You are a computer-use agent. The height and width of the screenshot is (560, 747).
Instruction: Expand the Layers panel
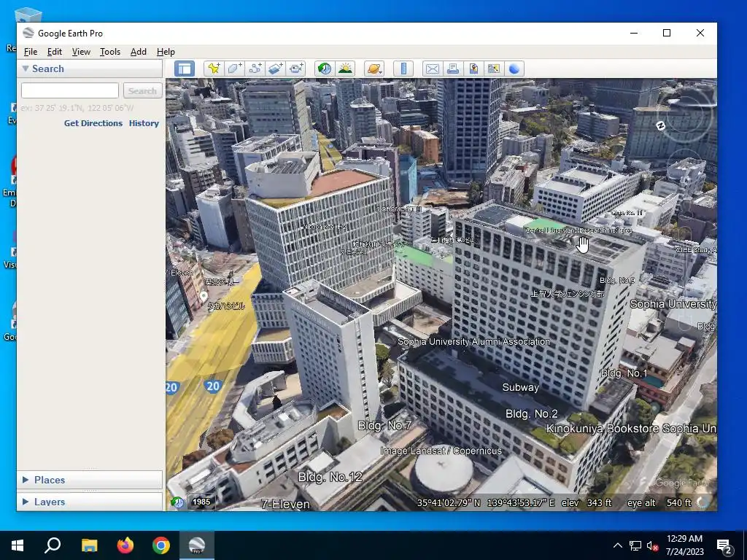[x=26, y=502]
